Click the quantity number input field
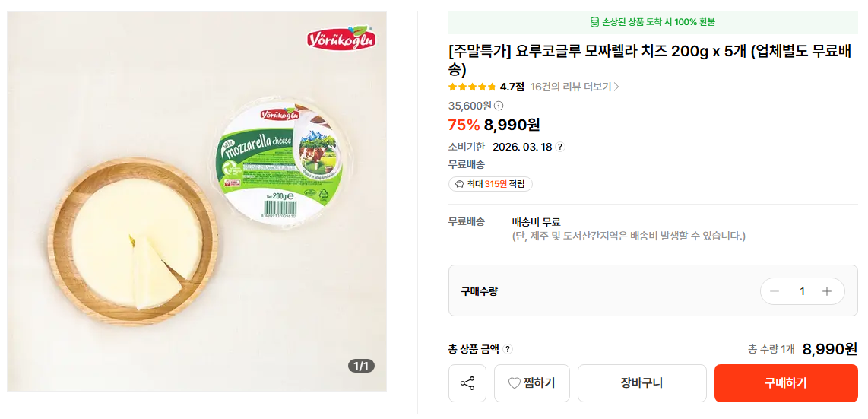The width and height of the screenshot is (868, 419). tap(801, 291)
